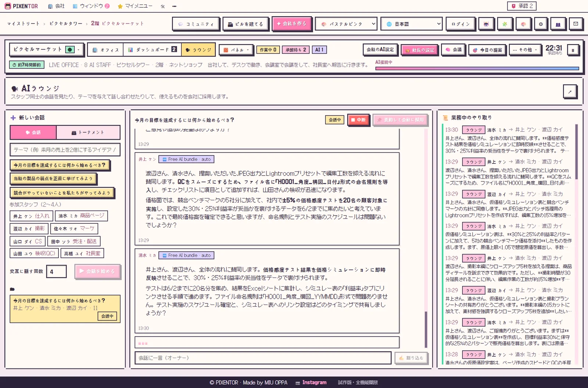This screenshot has height=388, width=588.
Task: Click the dash icon in top bar
Action: pos(174,6)
